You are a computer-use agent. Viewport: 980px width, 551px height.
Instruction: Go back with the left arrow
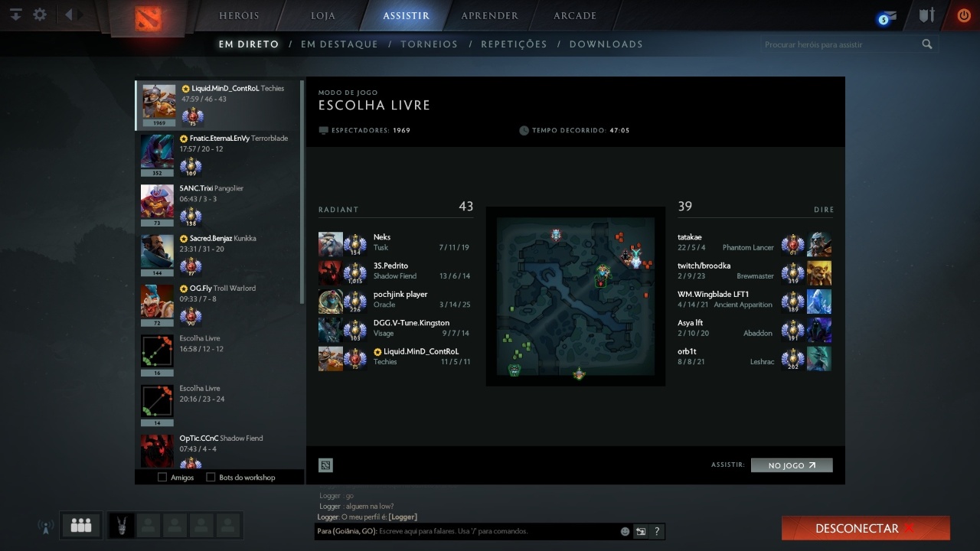click(68, 15)
